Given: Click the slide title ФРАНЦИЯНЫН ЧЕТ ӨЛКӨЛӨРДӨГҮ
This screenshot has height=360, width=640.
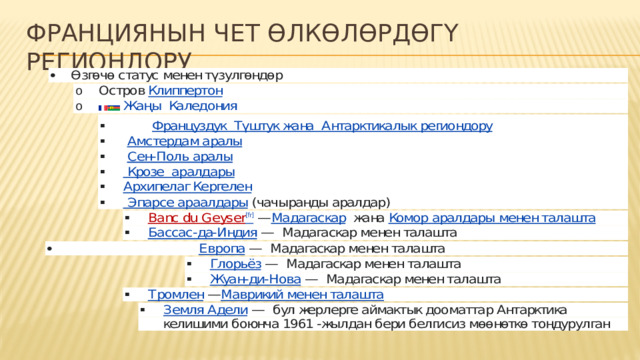Looking at the screenshot, I should 242,33.
